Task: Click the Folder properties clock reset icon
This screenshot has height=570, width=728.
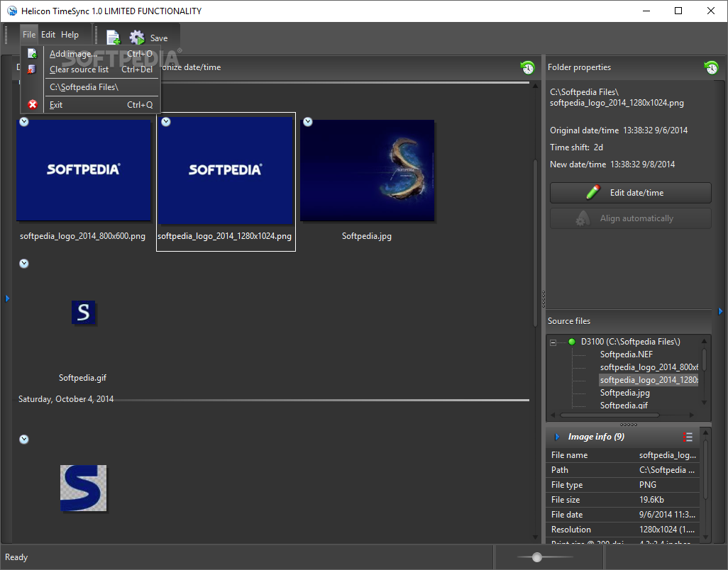Action: click(711, 68)
